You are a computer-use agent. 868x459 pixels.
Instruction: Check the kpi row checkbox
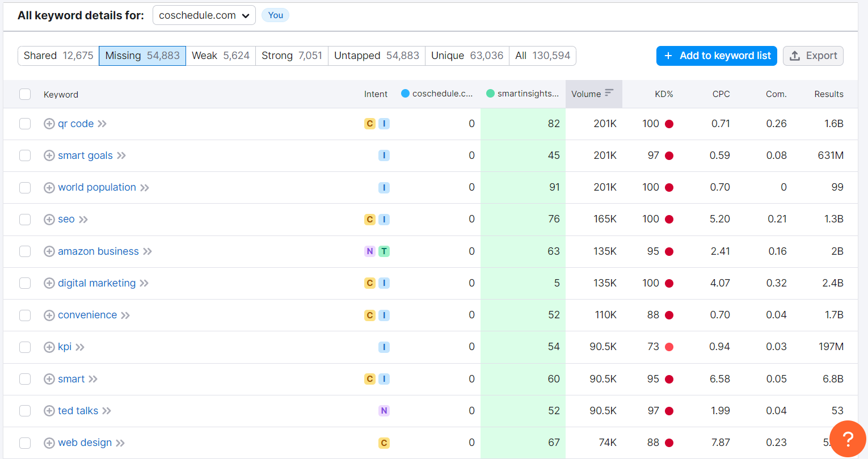click(x=25, y=347)
